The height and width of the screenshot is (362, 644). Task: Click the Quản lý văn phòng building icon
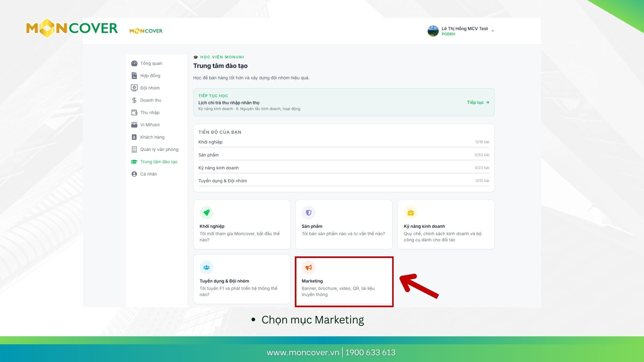click(x=134, y=149)
